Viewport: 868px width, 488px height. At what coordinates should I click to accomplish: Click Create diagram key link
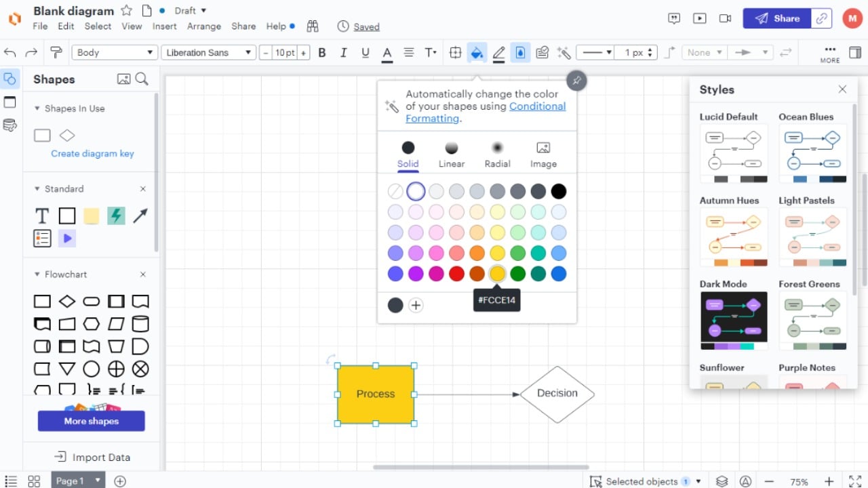92,154
